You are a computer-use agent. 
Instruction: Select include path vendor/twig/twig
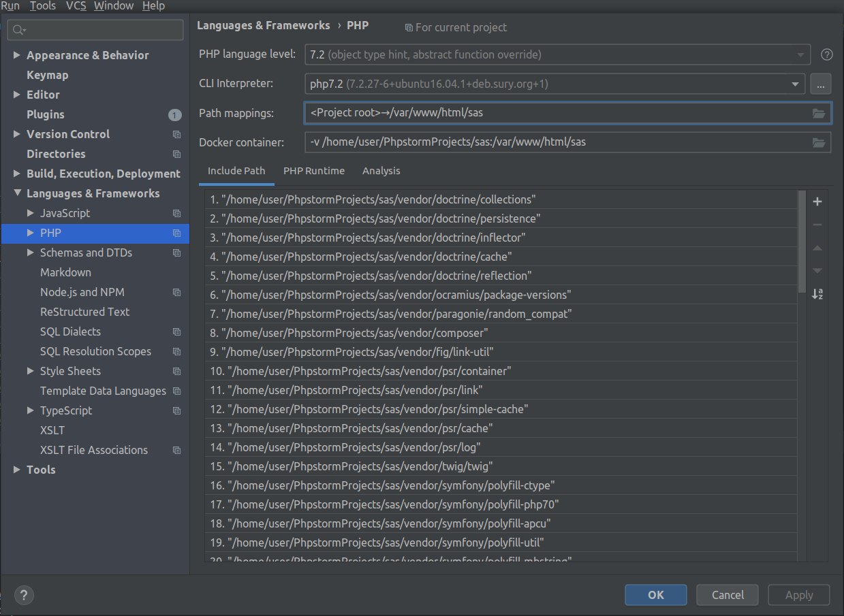[501, 466]
